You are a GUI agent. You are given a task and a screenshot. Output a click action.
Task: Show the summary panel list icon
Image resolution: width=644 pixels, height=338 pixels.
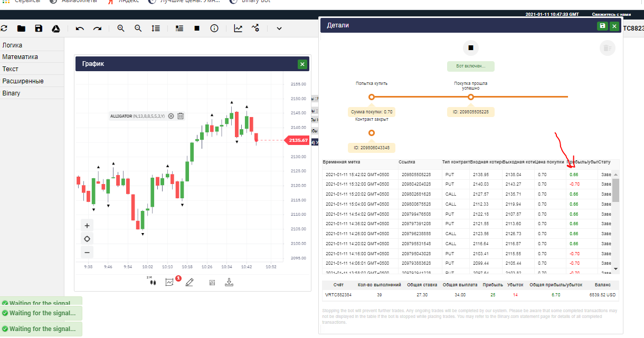[179, 28]
